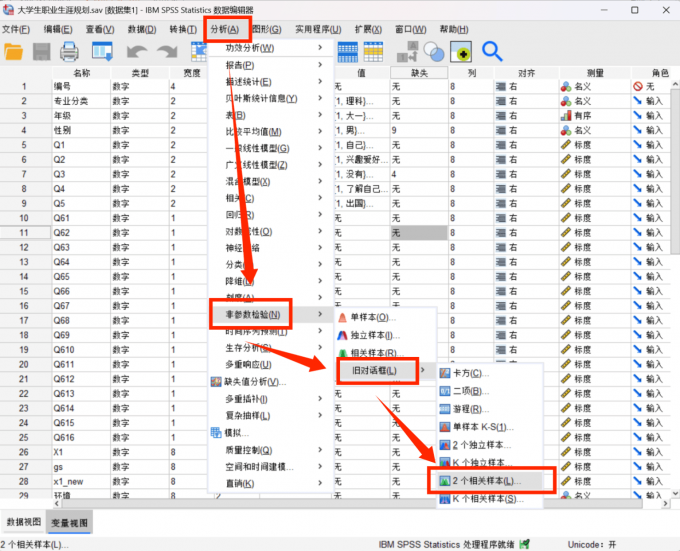Expand the 描述统计(E) submenu arrow
Viewport: 680px width, 551px height.
coord(320,82)
